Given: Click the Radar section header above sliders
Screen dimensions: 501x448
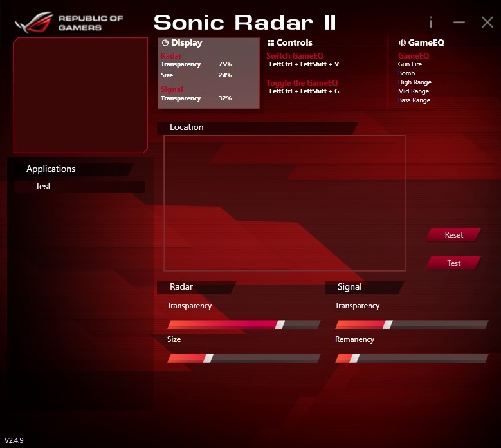Looking at the screenshot, I should point(196,287).
